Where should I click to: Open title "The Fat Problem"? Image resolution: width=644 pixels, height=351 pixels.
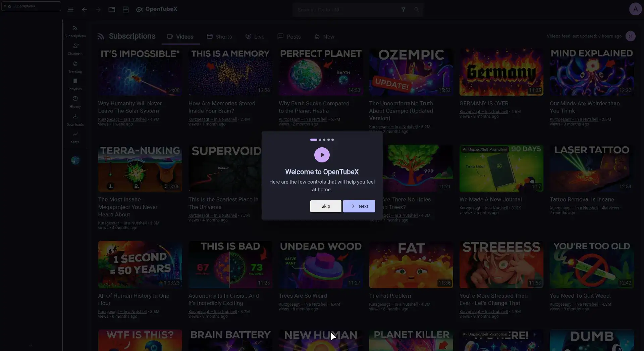coord(390,296)
